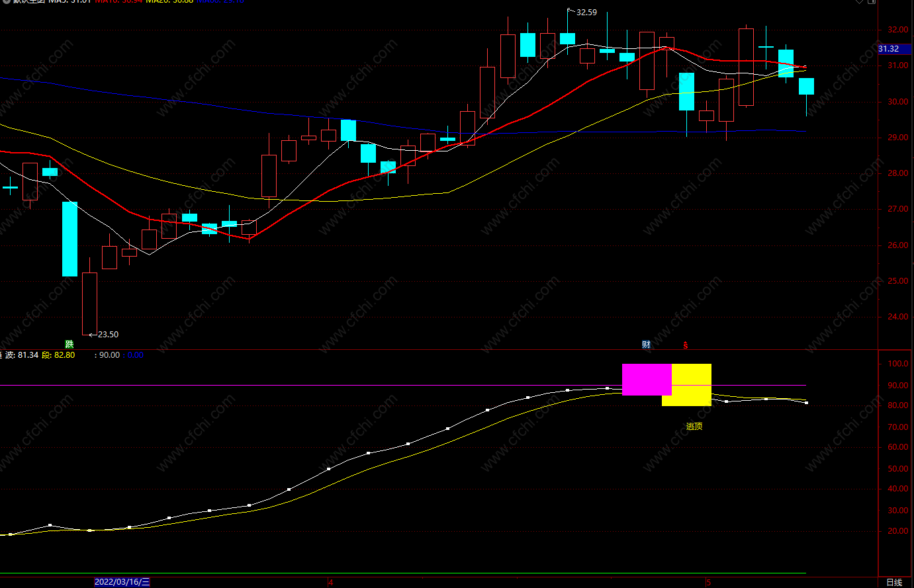Click the 90.00 indicator value in header
This screenshot has width=914, height=588.
[109, 355]
